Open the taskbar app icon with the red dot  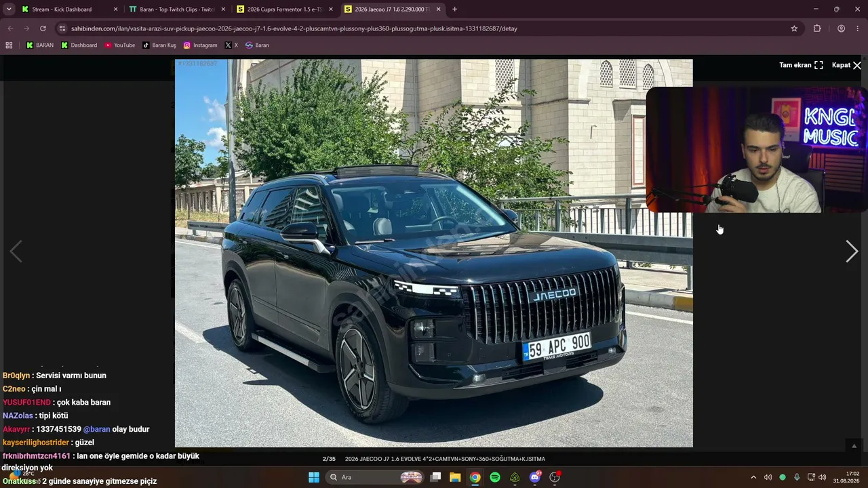(555, 477)
